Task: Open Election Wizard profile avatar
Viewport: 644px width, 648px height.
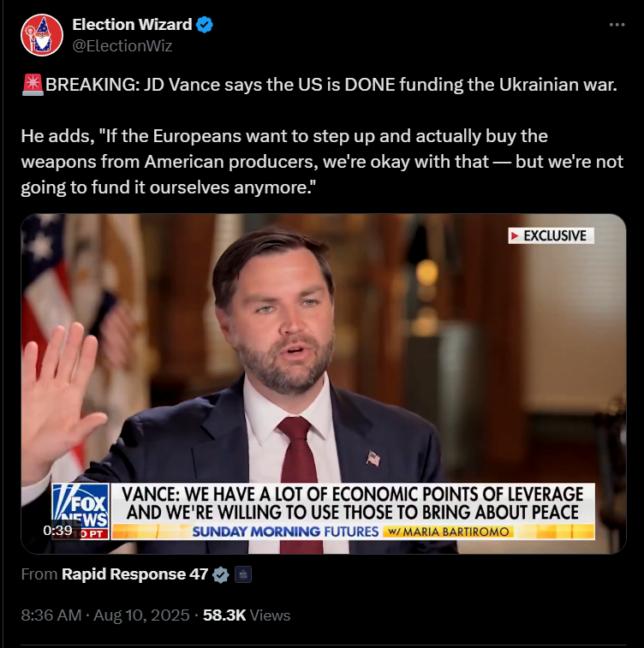Action: (x=42, y=35)
